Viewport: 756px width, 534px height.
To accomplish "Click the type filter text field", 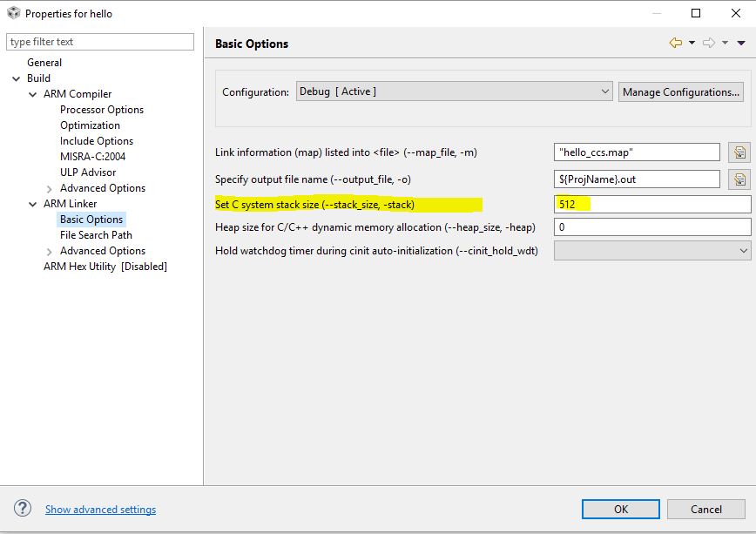I will (x=100, y=42).
